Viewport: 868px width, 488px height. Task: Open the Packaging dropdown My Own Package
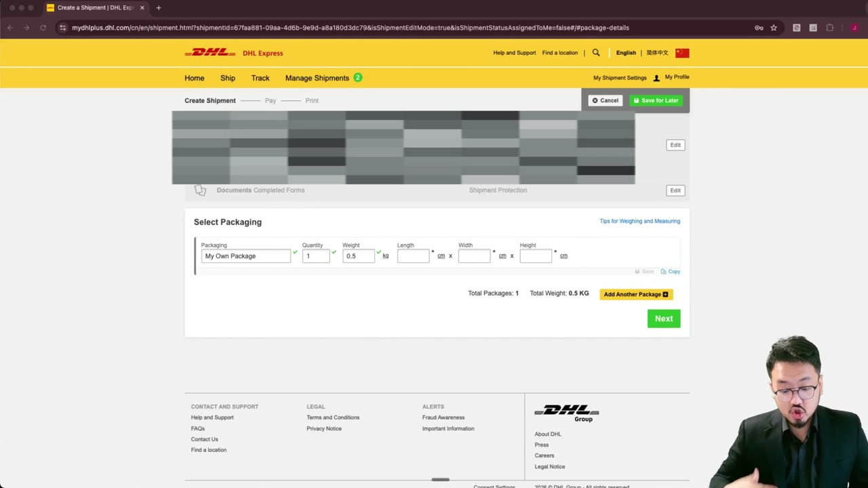coord(246,256)
